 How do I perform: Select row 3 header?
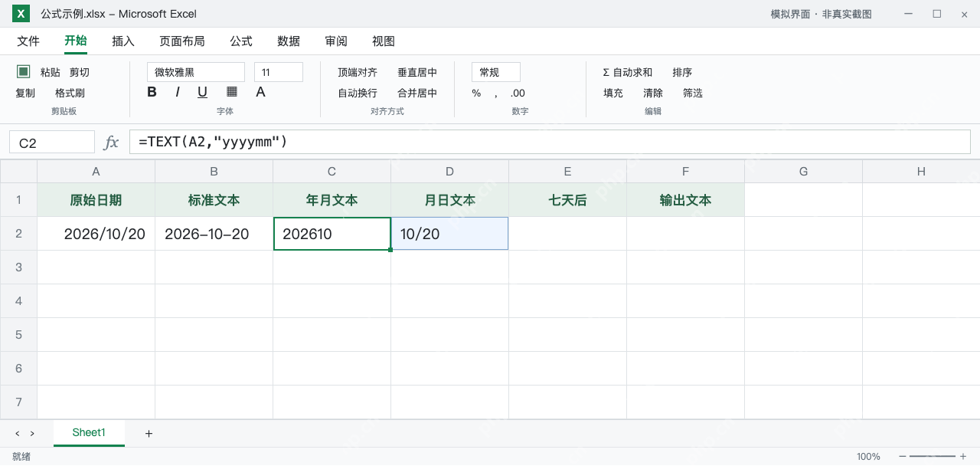(18, 267)
